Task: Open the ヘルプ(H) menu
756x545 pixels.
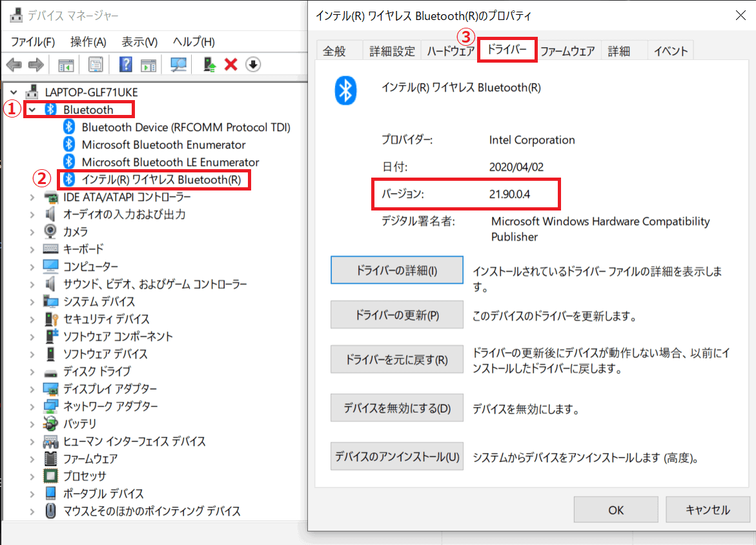Action: pos(193,42)
